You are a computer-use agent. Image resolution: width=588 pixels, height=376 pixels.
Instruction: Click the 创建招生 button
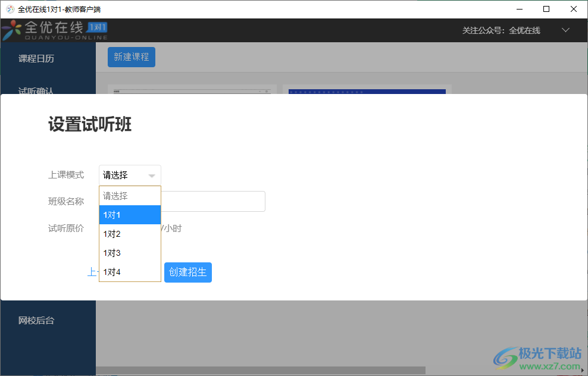coord(187,272)
